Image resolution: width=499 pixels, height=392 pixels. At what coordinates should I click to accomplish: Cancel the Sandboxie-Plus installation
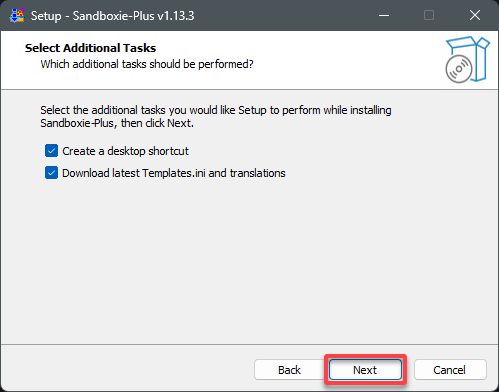pos(450,370)
